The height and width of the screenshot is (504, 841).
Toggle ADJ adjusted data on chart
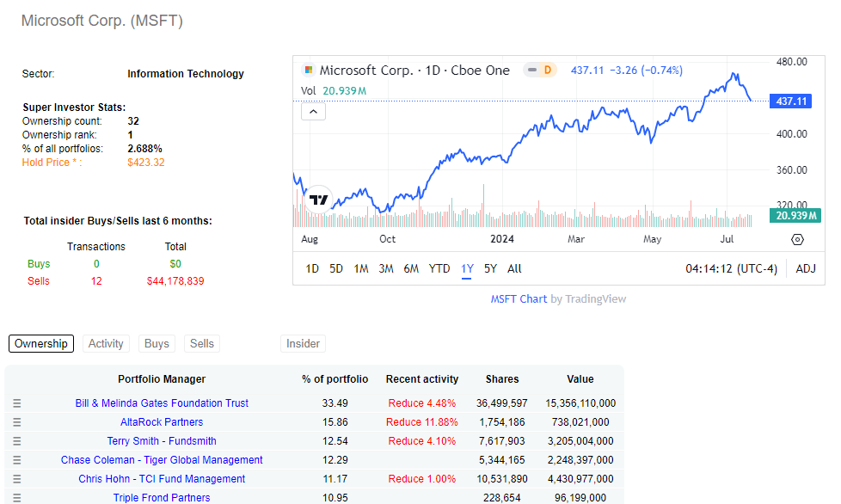805,268
